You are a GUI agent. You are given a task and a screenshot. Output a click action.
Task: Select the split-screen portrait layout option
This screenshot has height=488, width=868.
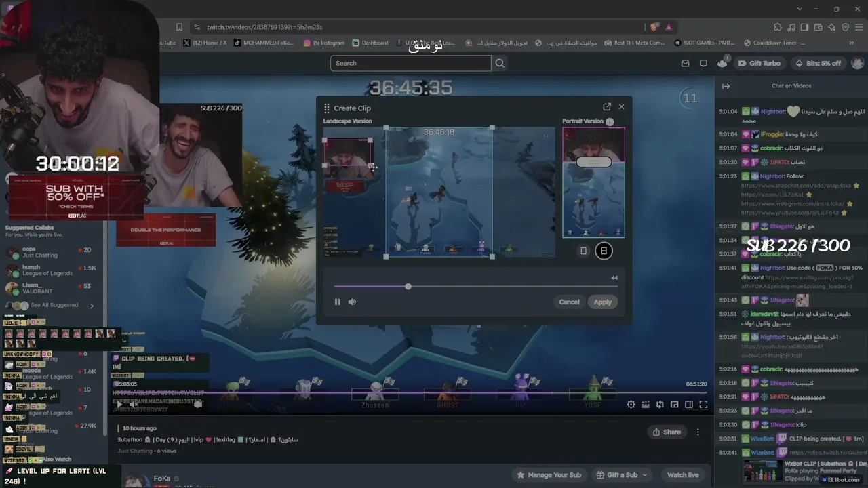(x=604, y=251)
